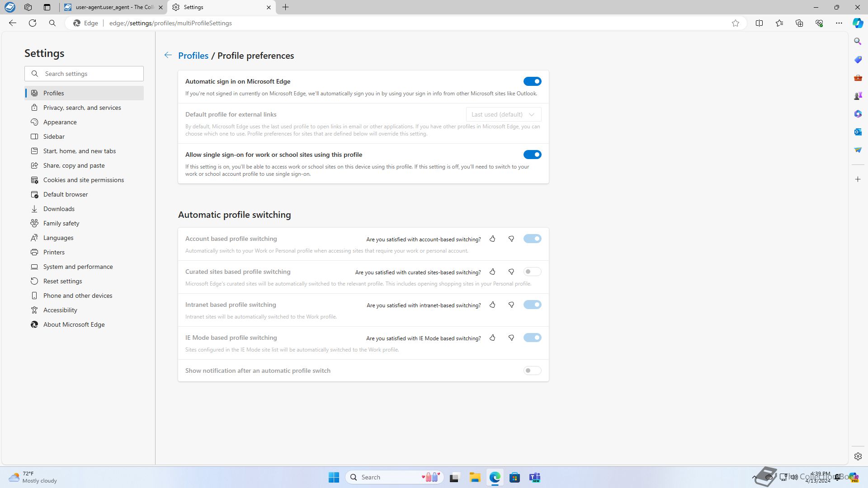868x488 pixels.
Task: Add this page to favorites star
Action: coord(736,23)
